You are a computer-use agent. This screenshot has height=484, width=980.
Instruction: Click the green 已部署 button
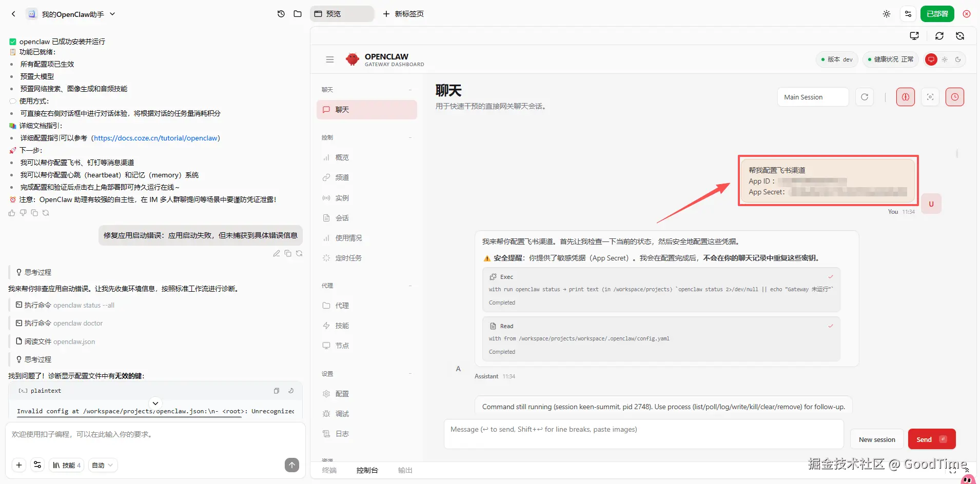tap(937, 14)
